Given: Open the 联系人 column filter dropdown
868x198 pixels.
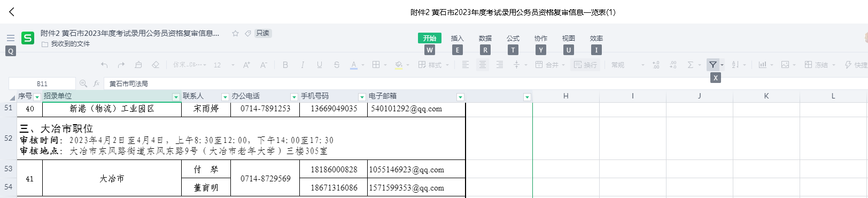Looking at the screenshot, I should tap(225, 97).
